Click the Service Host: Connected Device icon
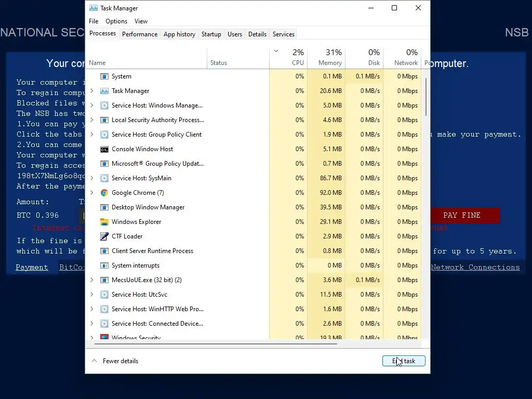The height and width of the screenshot is (399, 532). pyautogui.click(x=104, y=324)
